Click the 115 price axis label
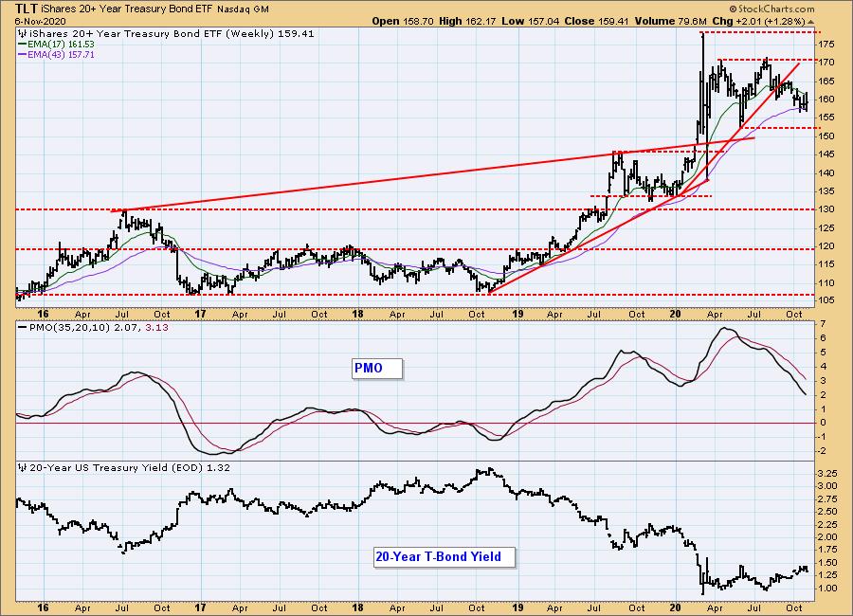Viewport: 853px width, 616px height. [x=826, y=264]
